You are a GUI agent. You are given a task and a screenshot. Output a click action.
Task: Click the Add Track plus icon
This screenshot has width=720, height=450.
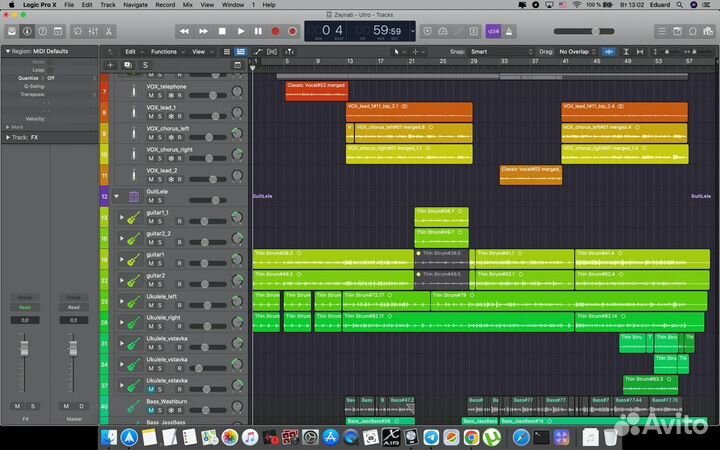coord(108,65)
